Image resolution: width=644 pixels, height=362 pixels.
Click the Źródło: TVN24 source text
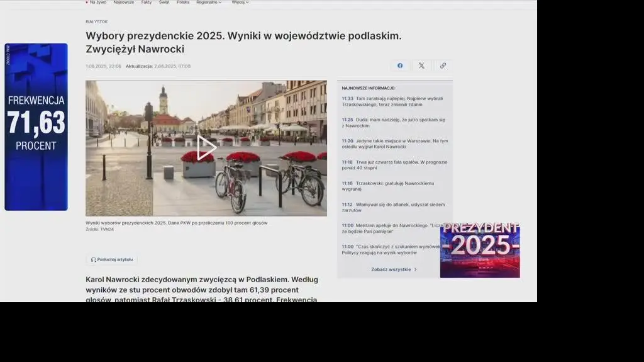click(100, 230)
